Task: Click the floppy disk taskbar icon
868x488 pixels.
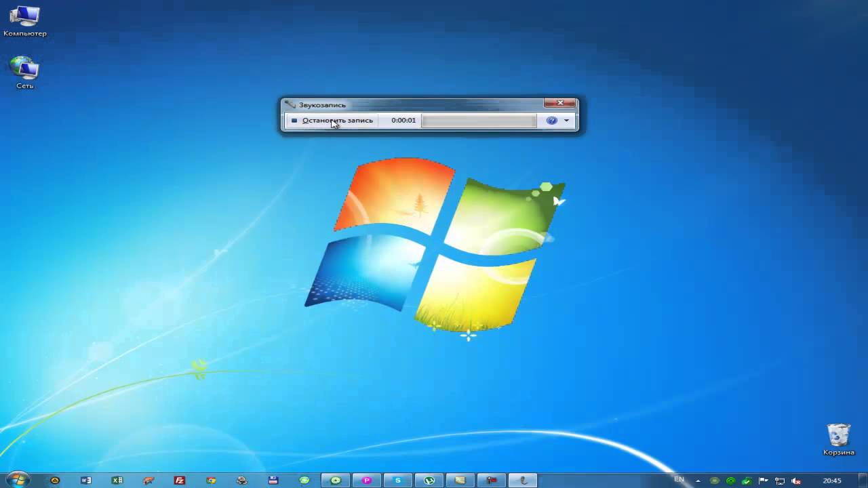Action: tap(273, 481)
